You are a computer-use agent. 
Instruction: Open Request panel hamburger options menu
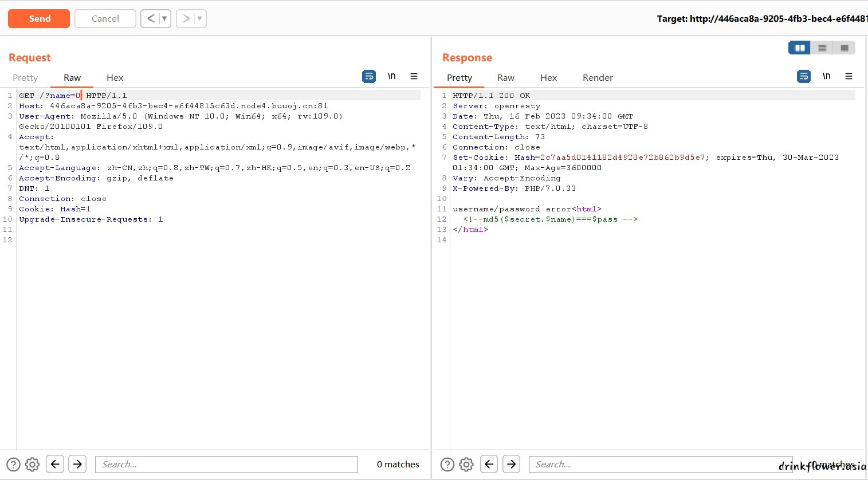[414, 76]
